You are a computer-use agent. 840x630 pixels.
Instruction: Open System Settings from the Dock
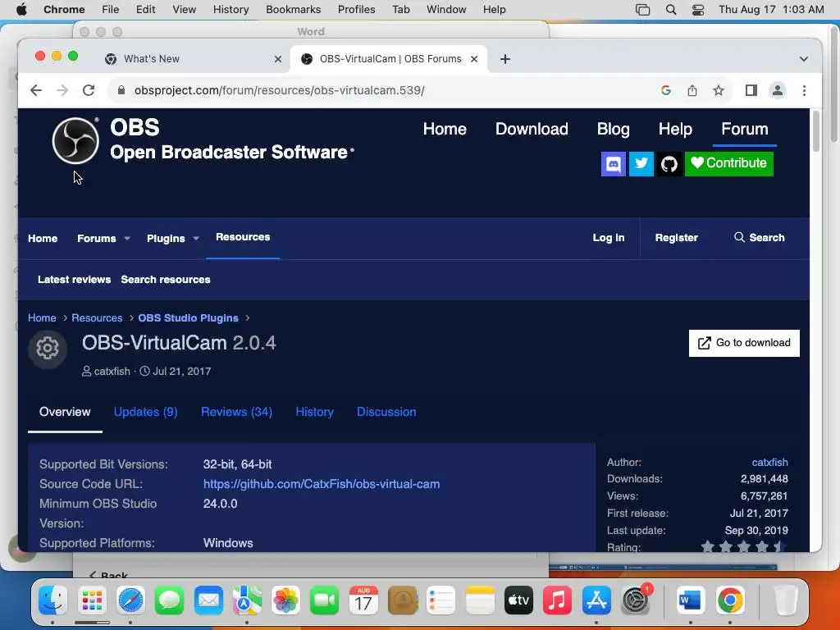(x=636, y=600)
